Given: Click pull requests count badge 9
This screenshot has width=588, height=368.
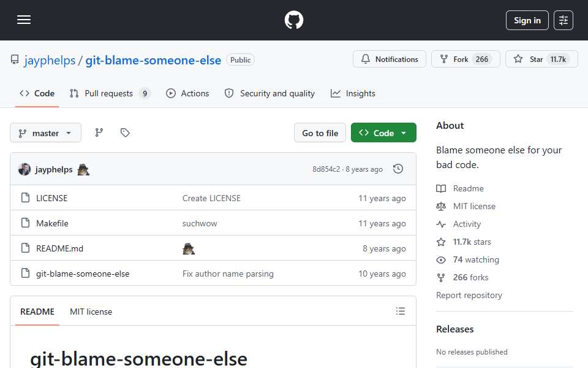Looking at the screenshot, I should (x=145, y=93).
